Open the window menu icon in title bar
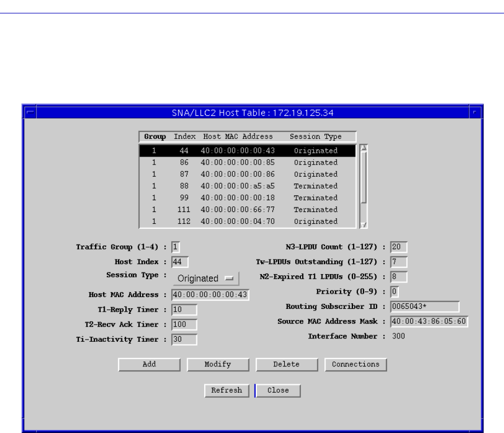The height and width of the screenshot is (433, 504). (x=31, y=112)
